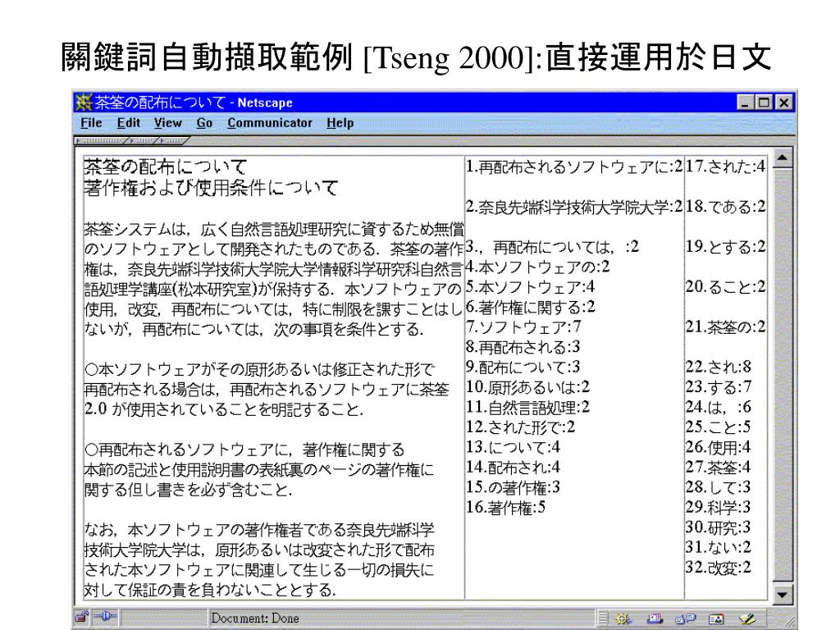The image size is (840, 630).
Task: Open the Communicator menu
Action: (x=269, y=123)
